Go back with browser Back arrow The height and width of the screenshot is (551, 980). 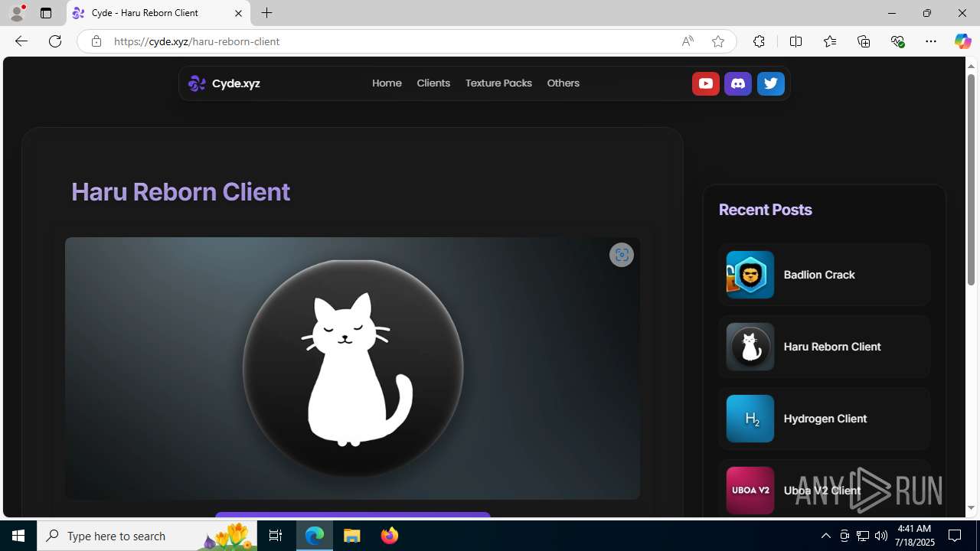tap(21, 41)
